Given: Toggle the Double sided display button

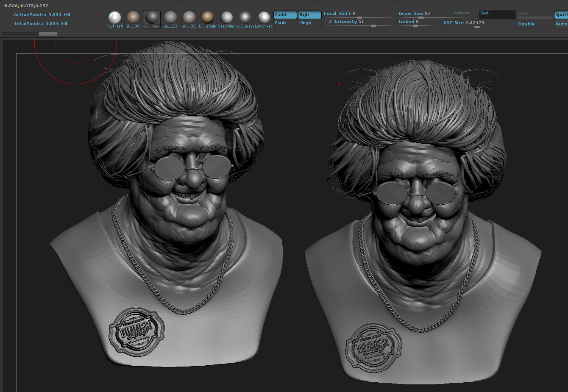Looking at the screenshot, I should click(x=535, y=24).
